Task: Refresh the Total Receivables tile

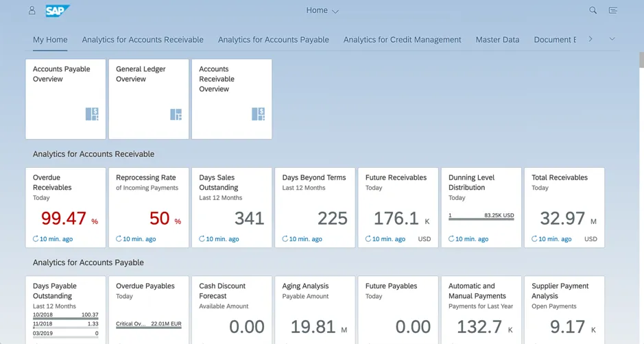Action: (534, 239)
